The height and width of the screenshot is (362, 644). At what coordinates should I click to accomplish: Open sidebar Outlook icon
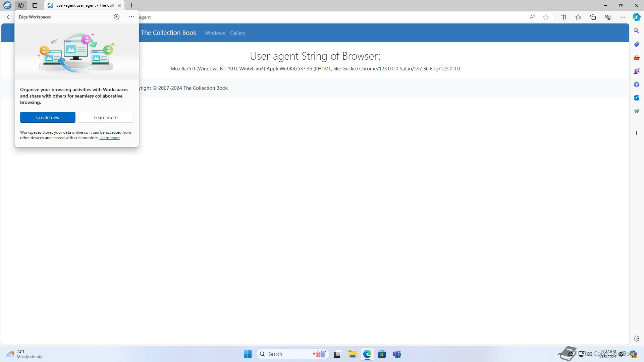[x=636, y=98]
